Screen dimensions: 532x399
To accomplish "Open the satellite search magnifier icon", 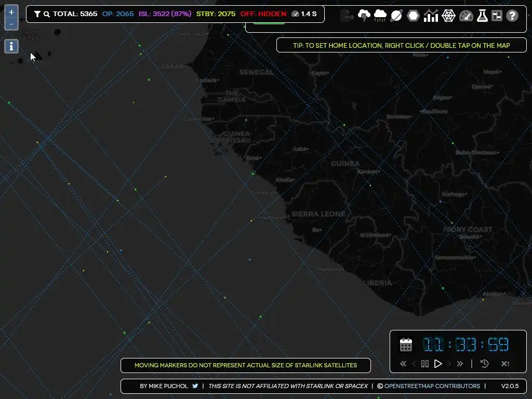I will click(x=46, y=14).
